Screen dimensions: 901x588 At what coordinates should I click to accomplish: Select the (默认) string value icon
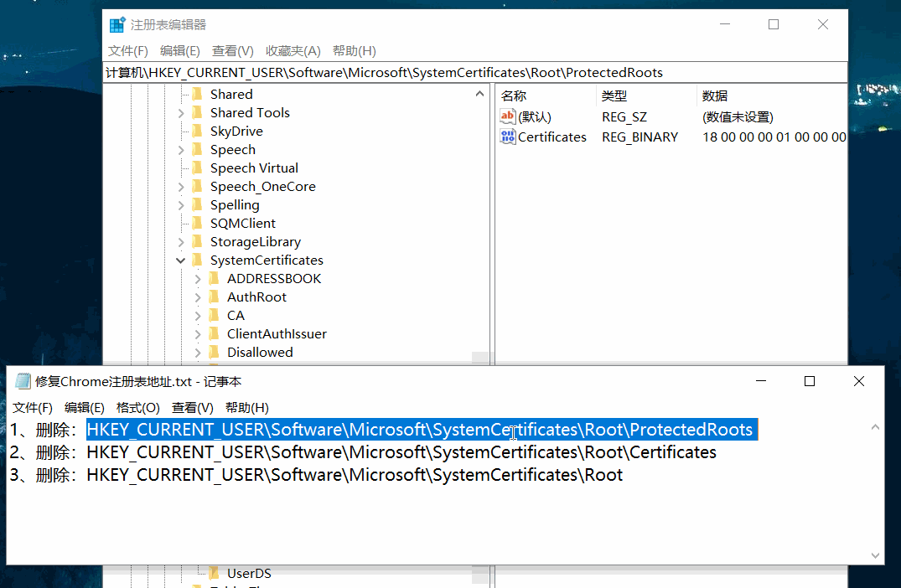point(507,116)
